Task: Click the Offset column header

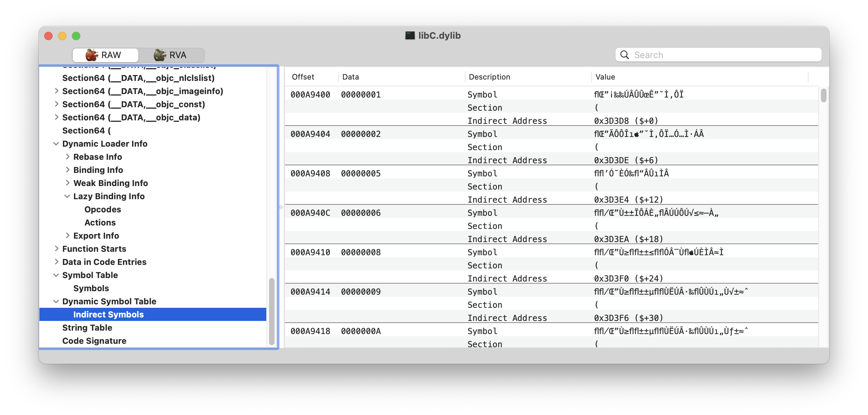Action: [302, 77]
